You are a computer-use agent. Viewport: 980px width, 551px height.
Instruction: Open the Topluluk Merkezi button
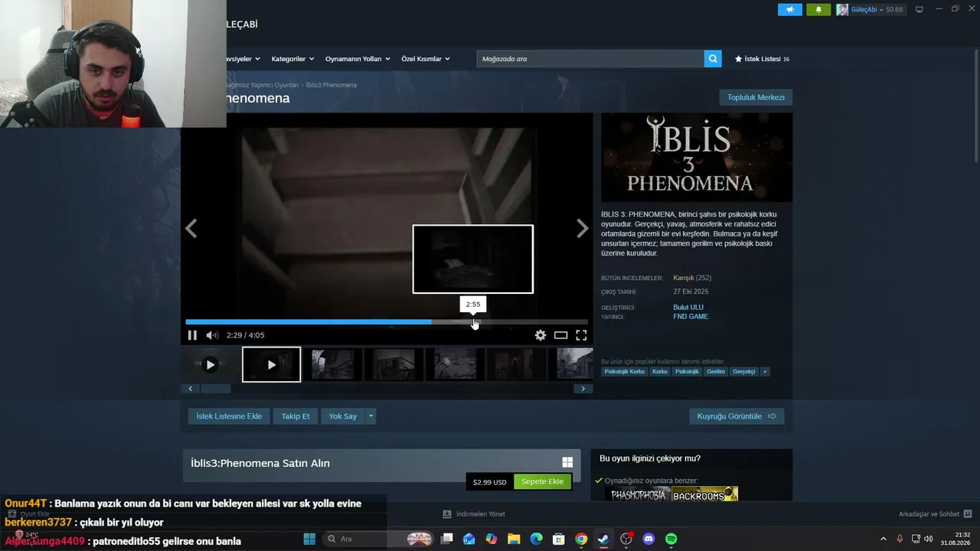[756, 97]
